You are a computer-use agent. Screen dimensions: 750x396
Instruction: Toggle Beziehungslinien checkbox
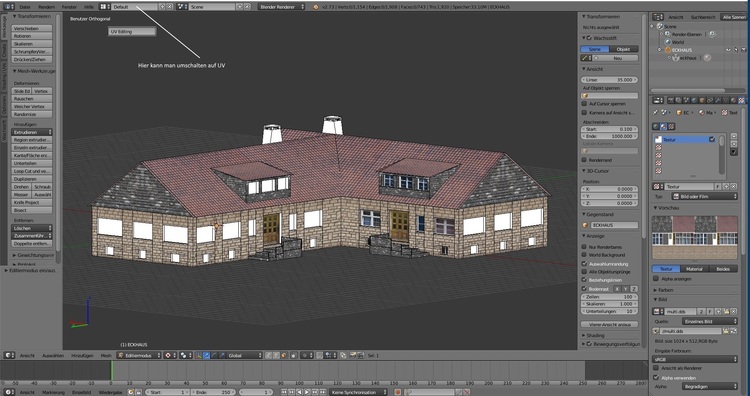tap(584, 280)
